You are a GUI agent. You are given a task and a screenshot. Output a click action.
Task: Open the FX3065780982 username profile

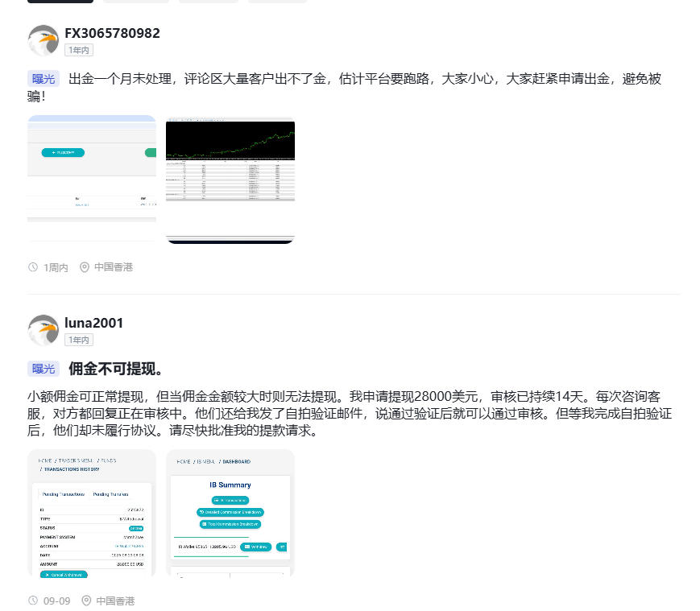112,33
